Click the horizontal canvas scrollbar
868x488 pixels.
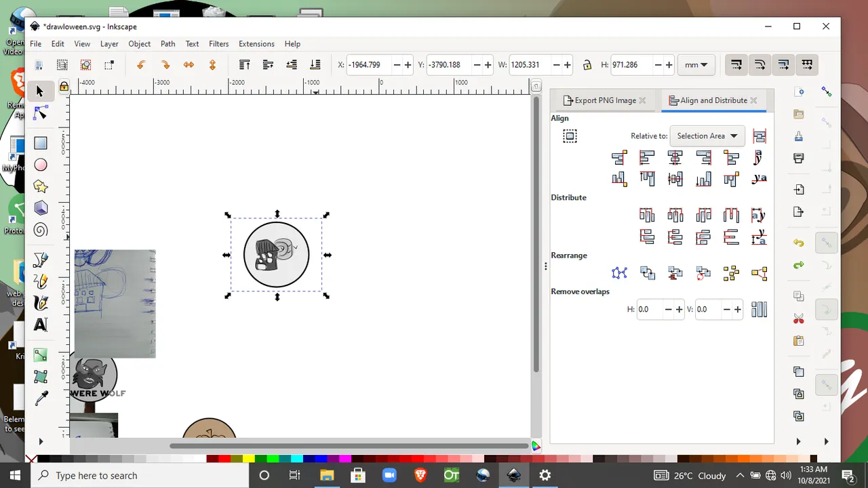[349, 446]
